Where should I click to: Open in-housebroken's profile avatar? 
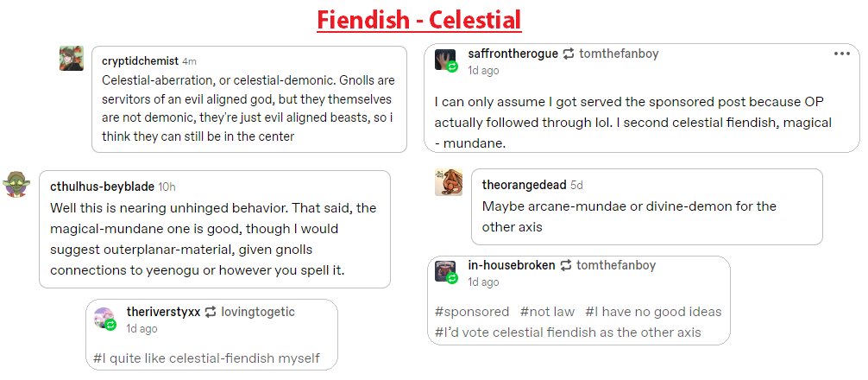tap(446, 271)
